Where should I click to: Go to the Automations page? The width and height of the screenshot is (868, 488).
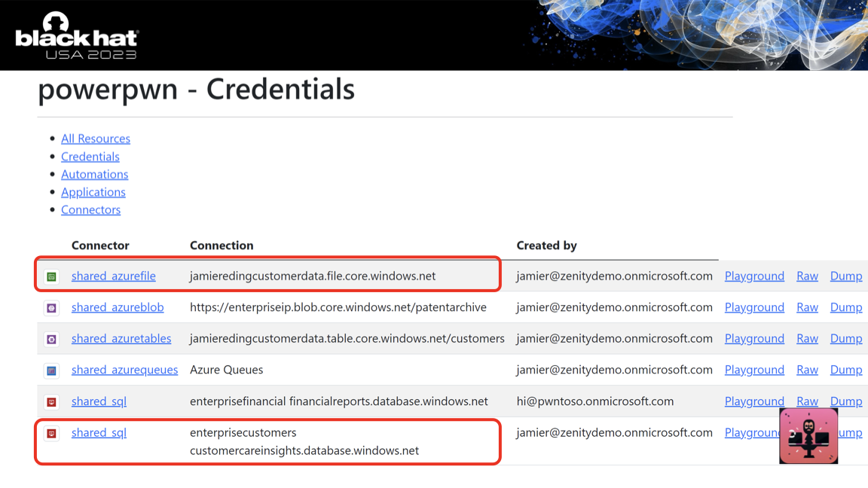pos(95,174)
